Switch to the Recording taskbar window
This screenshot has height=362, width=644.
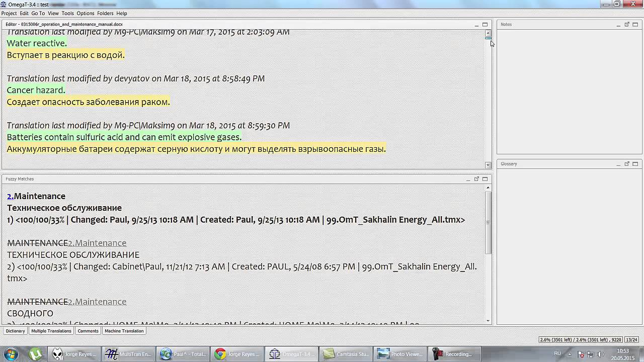point(454,354)
